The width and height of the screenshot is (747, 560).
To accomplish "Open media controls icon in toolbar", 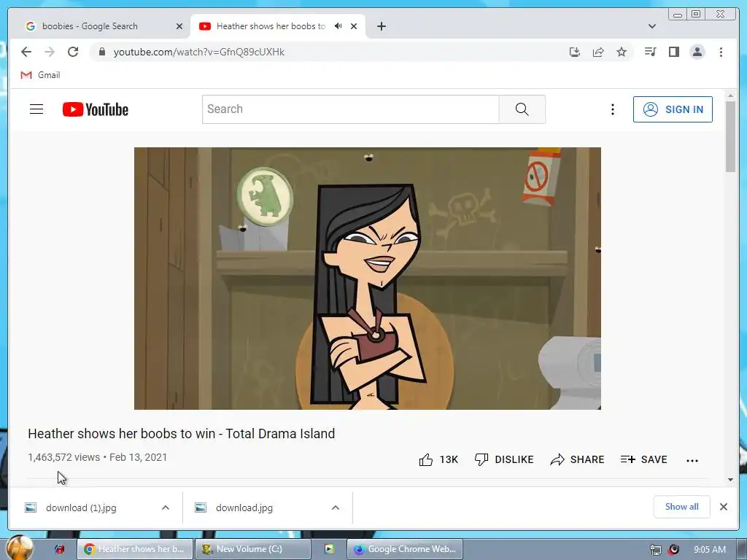I will click(x=650, y=52).
